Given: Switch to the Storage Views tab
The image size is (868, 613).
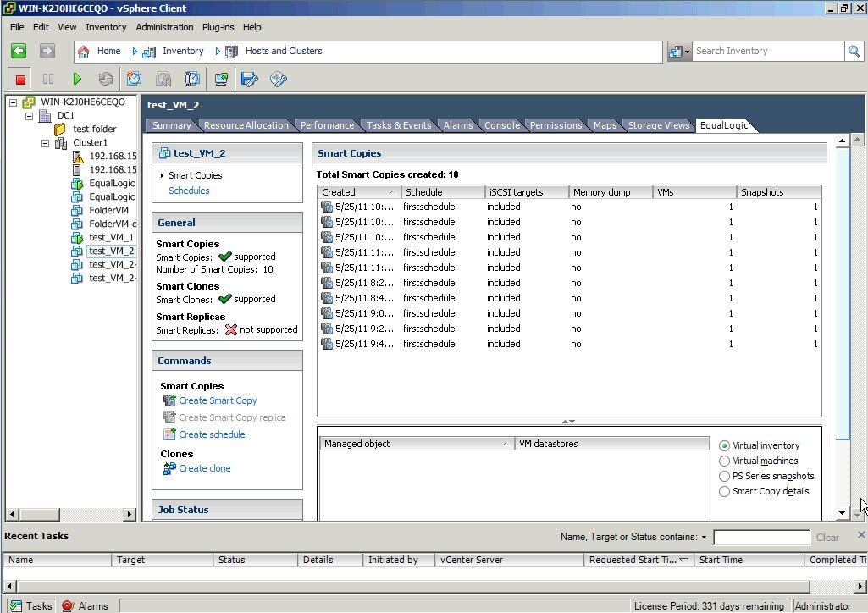Looking at the screenshot, I should coord(659,125).
